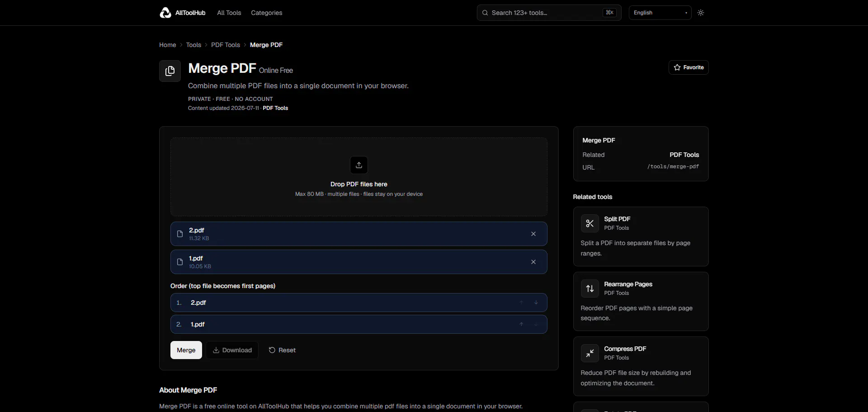Open the Rearrange Pages related tool card
The width and height of the screenshot is (868, 412).
click(x=641, y=302)
